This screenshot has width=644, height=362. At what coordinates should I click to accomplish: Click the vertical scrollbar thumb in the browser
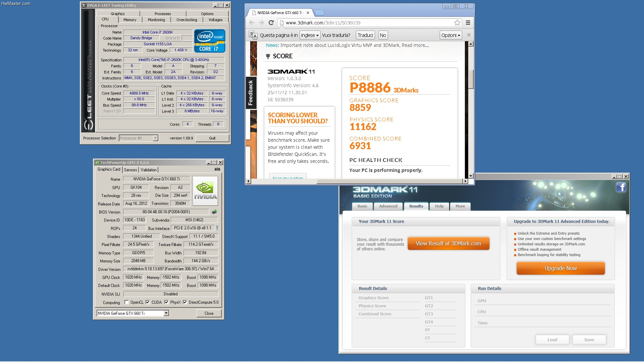(x=471, y=79)
